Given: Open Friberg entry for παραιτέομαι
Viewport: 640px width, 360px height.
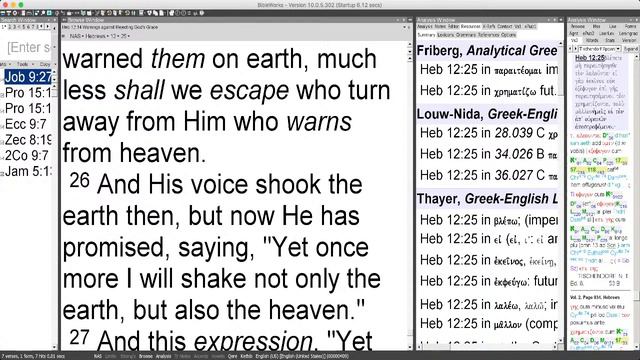Looking at the screenshot, I should (489, 70).
